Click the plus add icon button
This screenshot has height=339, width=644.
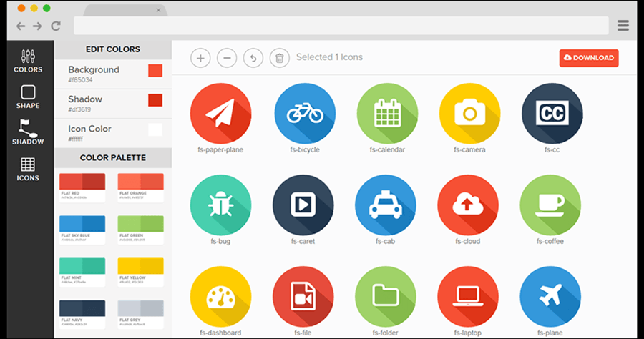pos(200,58)
